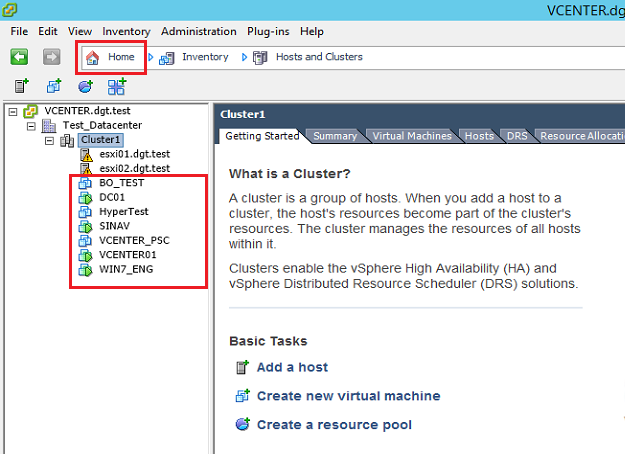Click the gray forward navigation arrow
625x454 pixels.
(51, 57)
